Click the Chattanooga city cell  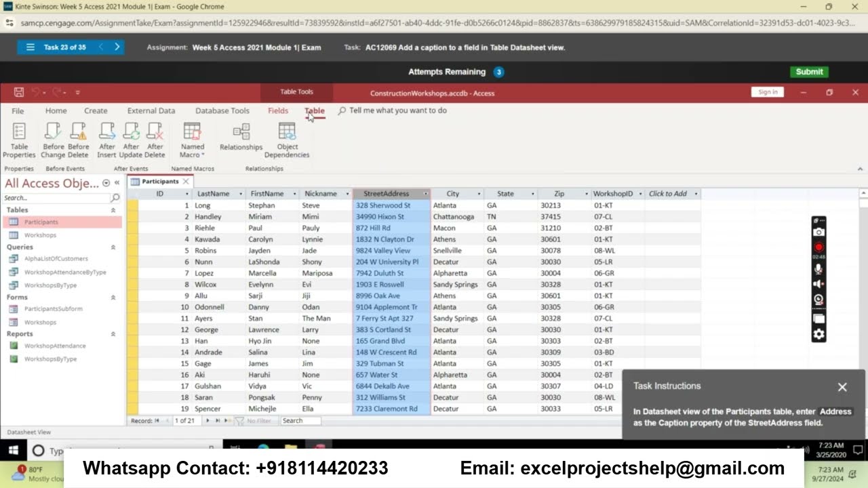click(457, 217)
